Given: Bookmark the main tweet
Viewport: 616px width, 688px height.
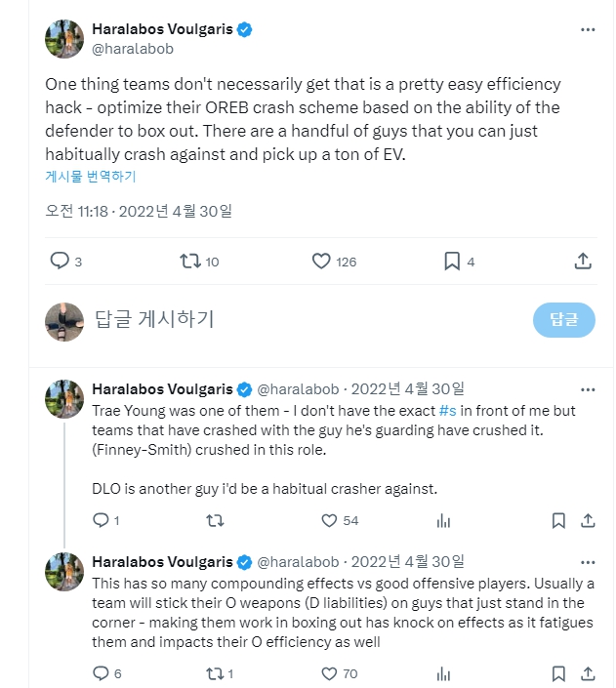Looking at the screenshot, I should 452,261.
